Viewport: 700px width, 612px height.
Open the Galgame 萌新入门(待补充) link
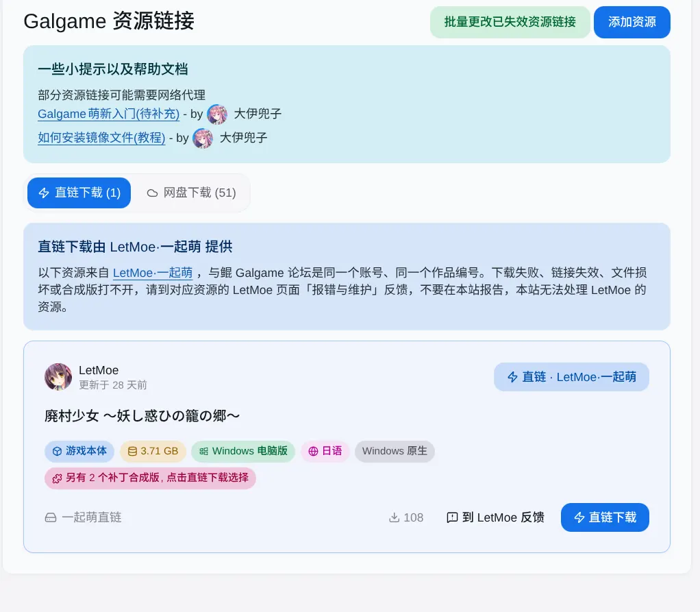[x=108, y=114]
